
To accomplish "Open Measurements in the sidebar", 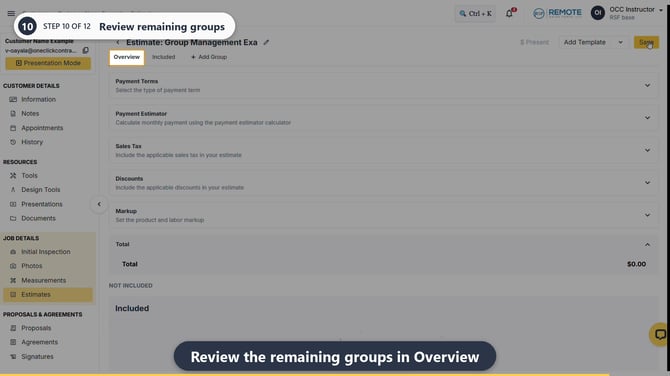I will click(44, 280).
